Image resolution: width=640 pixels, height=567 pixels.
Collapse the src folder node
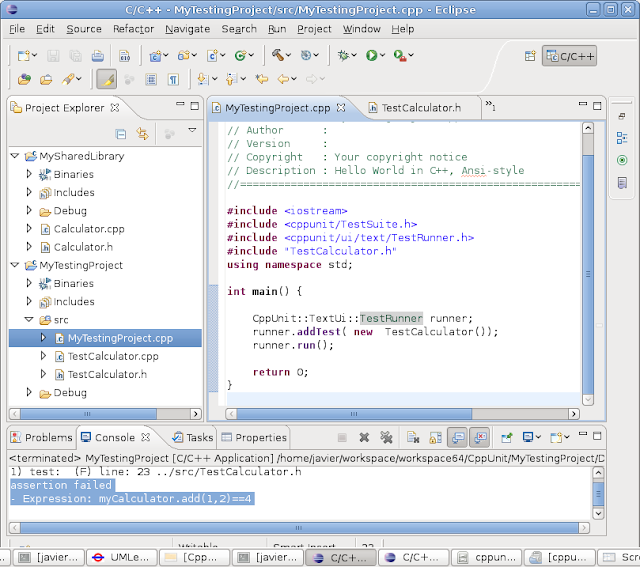(29, 320)
